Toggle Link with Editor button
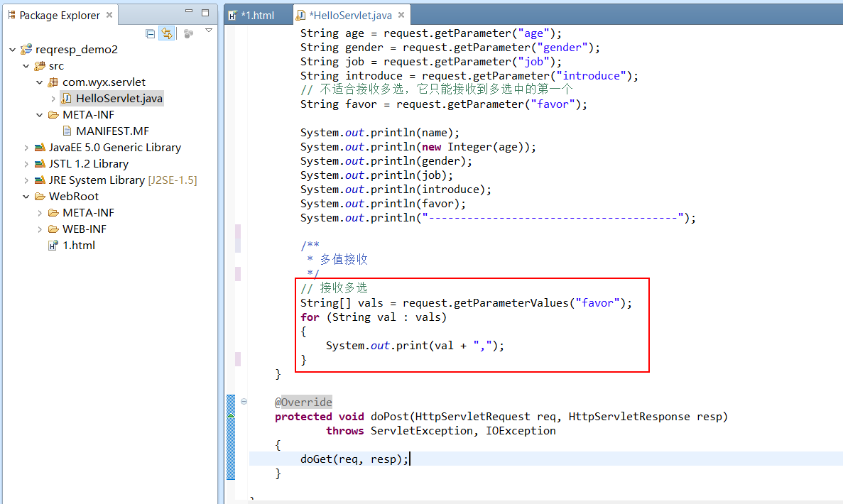843x504 pixels. coord(167,34)
